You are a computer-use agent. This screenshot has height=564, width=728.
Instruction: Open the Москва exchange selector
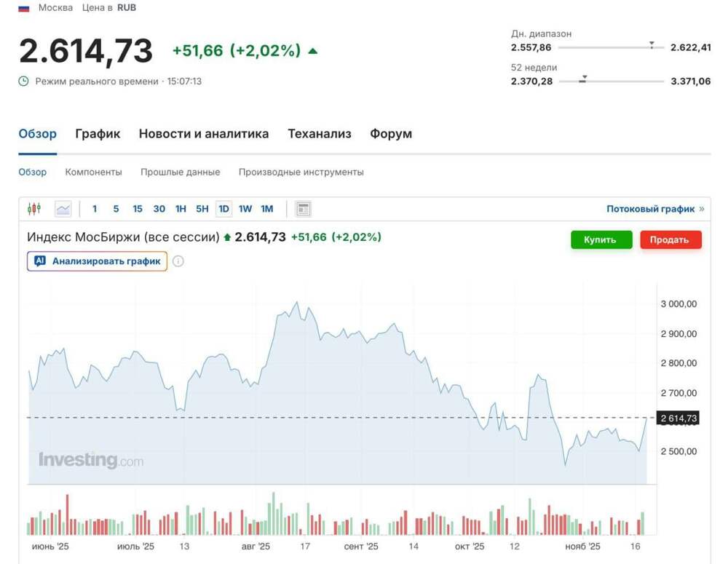[x=55, y=8]
